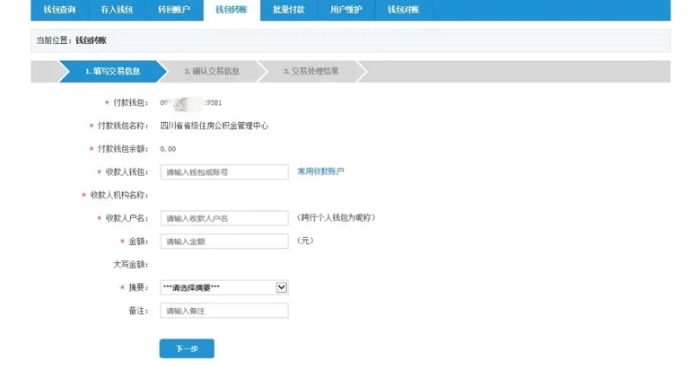Focus the 收款人钱包 input field
This screenshot has height=378, width=700.
click(x=224, y=172)
